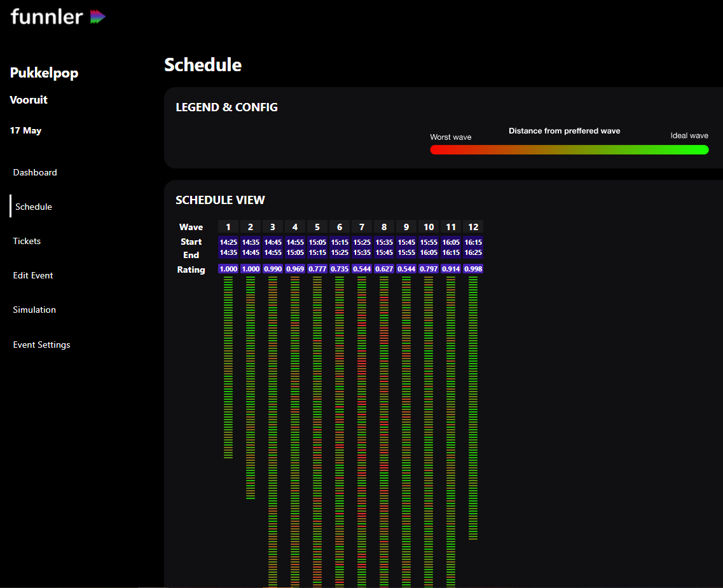Open the Dashboard page
The width and height of the screenshot is (723, 588).
pos(35,172)
